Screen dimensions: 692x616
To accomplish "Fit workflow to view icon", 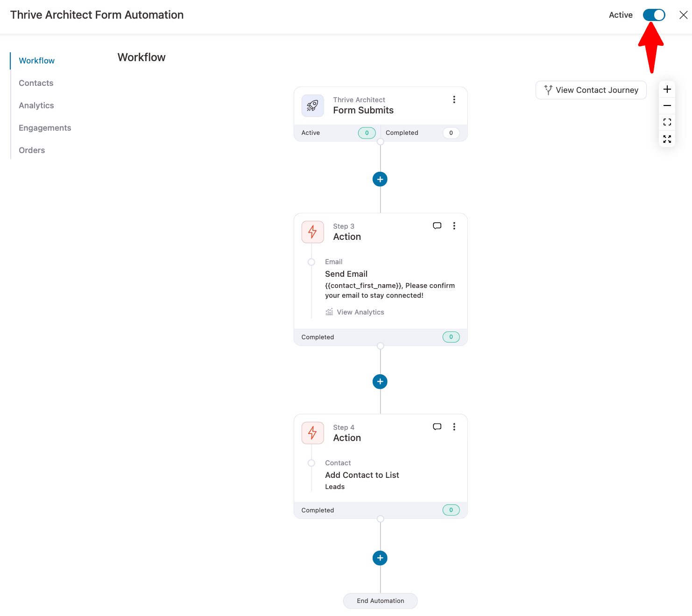I will point(667,122).
